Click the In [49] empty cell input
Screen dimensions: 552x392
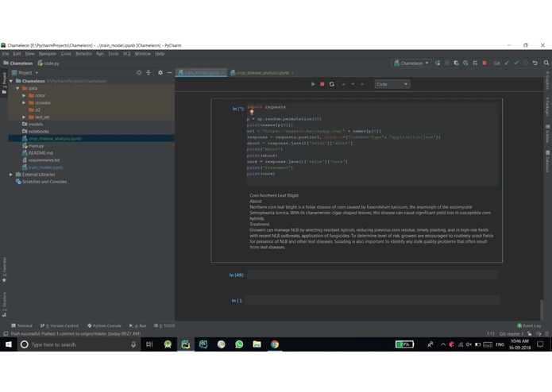click(x=373, y=275)
